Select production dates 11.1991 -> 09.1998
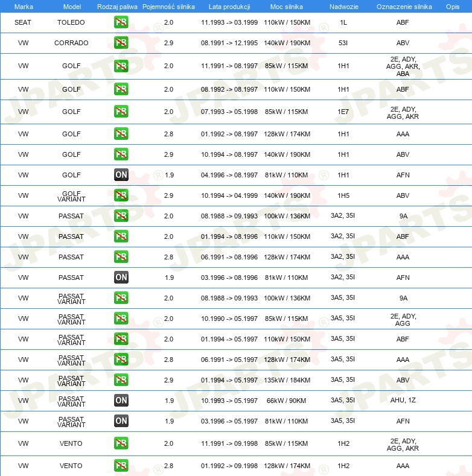This screenshot has height=476, width=472. 229,443
